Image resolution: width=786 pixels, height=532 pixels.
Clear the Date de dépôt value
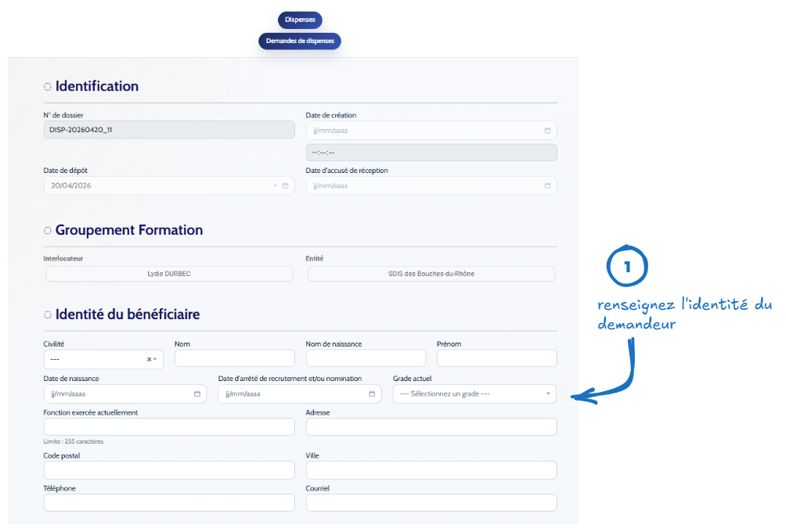click(x=276, y=186)
